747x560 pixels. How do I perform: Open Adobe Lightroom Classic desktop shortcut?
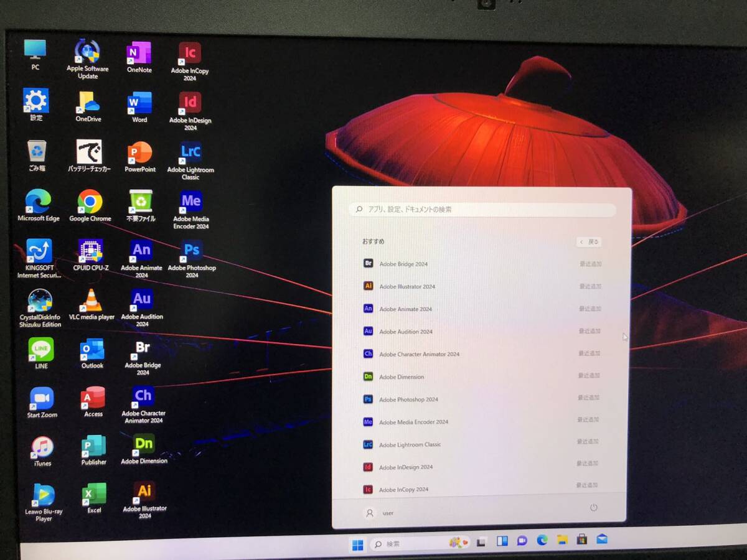190,161
